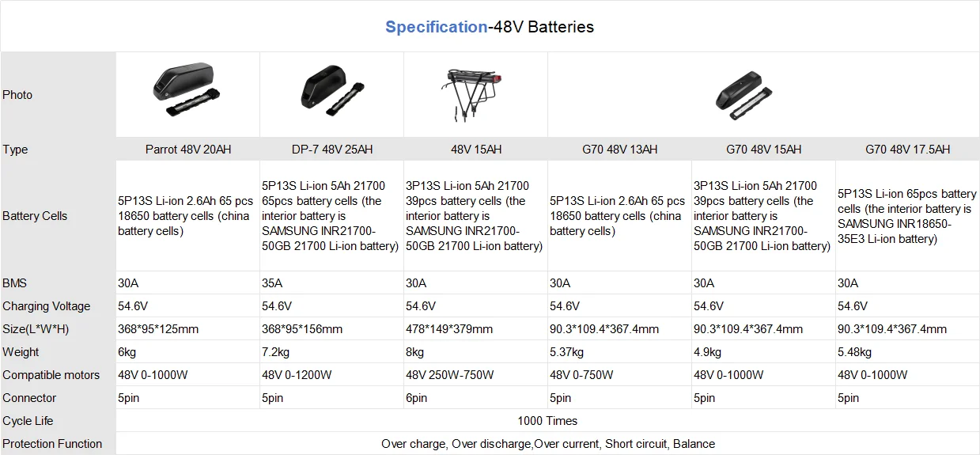Click the DP-7 48V 25AH type cell
Image resolution: width=980 pixels, height=455 pixels.
pyautogui.click(x=332, y=149)
